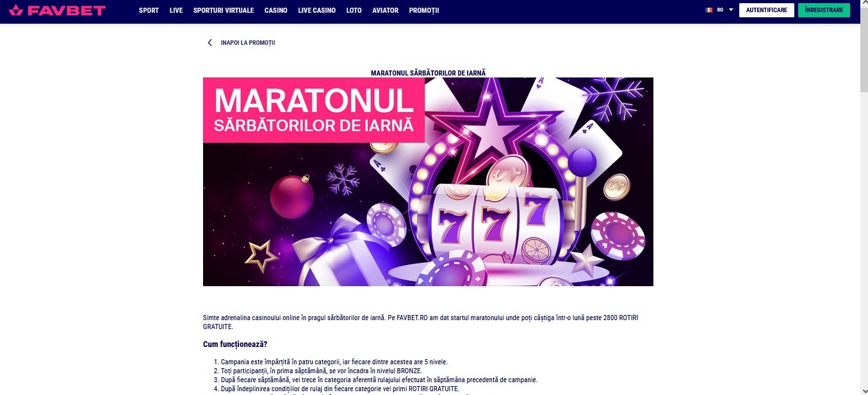This screenshot has width=868, height=395.
Task: Open SPORTURI VIRTUALE menu item
Action: (x=224, y=11)
